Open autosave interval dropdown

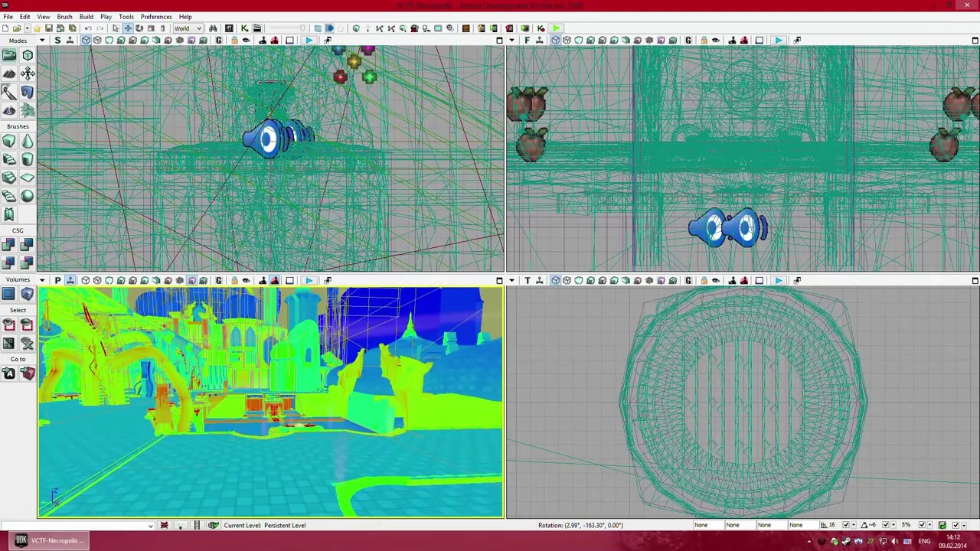964,525
